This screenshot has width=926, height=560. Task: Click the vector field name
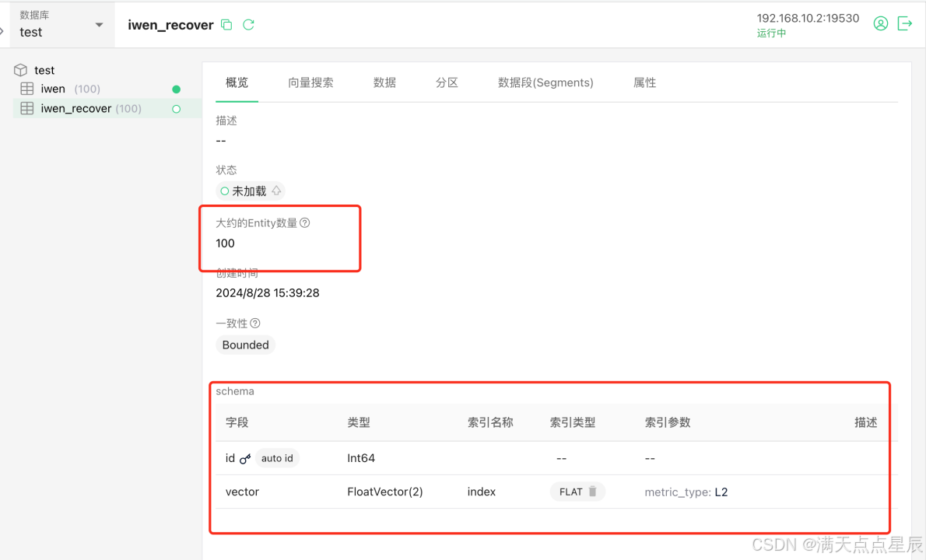tap(242, 492)
